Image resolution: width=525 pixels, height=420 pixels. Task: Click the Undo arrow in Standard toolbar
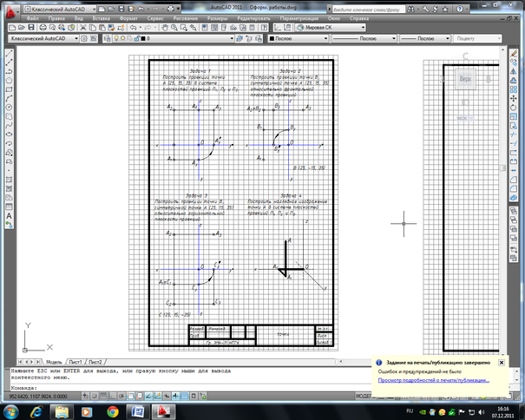133,28
